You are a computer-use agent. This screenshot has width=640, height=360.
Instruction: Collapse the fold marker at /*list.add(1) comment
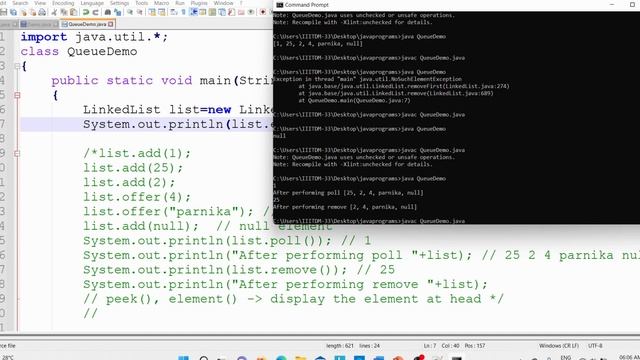[17, 153]
